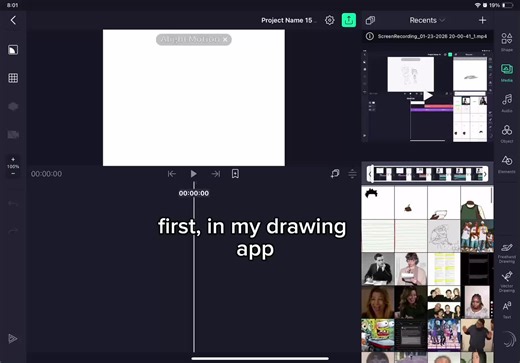520x363 pixels.
Task: Click the playhead marker labeled 00:00:00
Action: [x=194, y=193]
